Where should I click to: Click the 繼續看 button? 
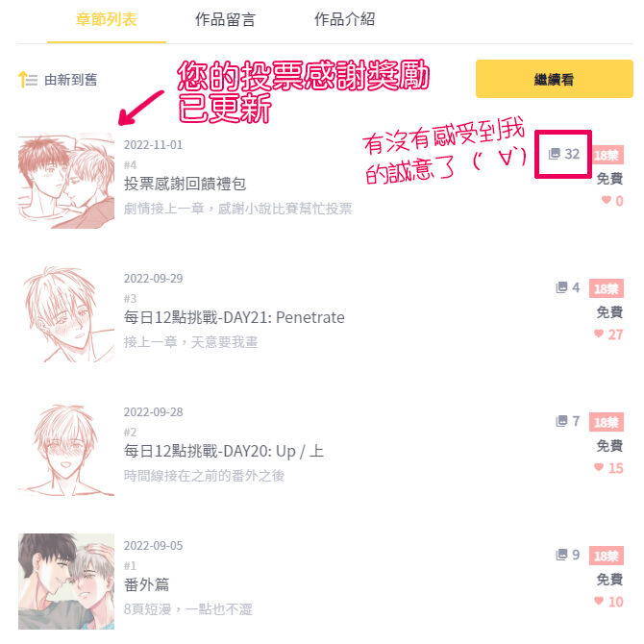click(x=554, y=79)
